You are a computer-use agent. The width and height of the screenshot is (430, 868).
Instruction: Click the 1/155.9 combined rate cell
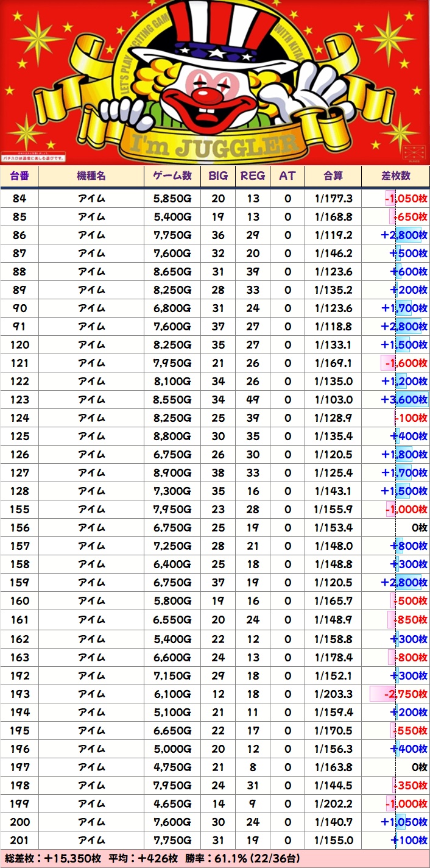pos(333,510)
